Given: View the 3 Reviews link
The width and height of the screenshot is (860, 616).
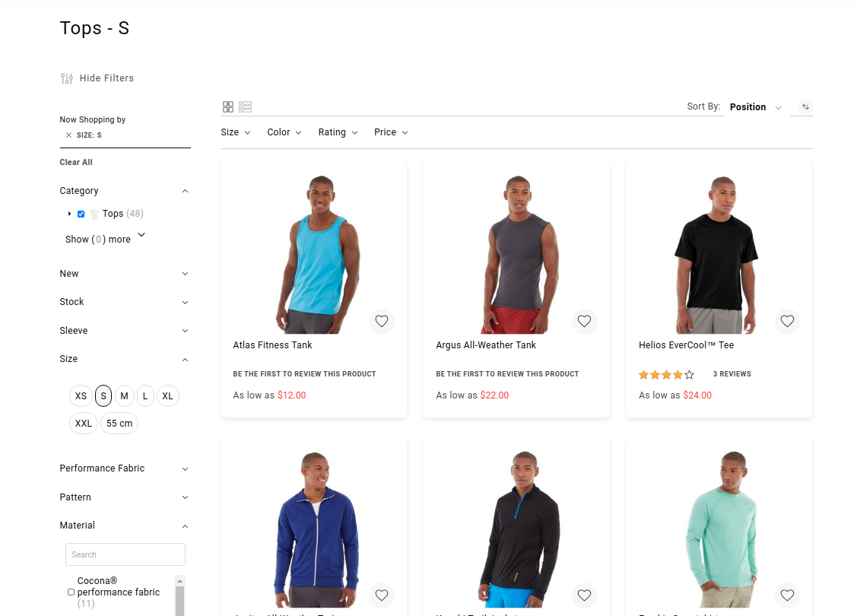Looking at the screenshot, I should [731, 374].
